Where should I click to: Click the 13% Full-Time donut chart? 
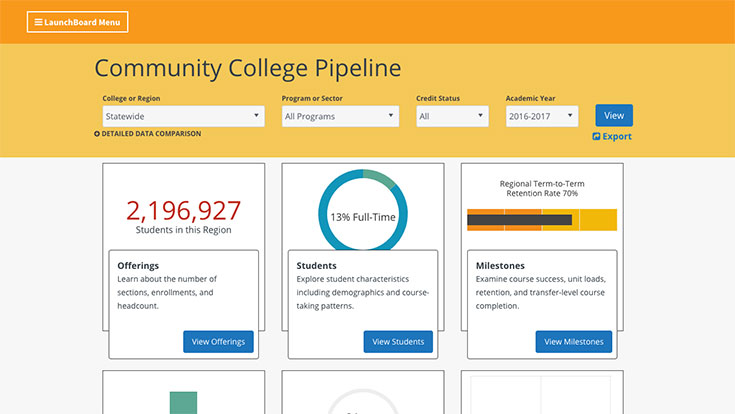coord(363,216)
